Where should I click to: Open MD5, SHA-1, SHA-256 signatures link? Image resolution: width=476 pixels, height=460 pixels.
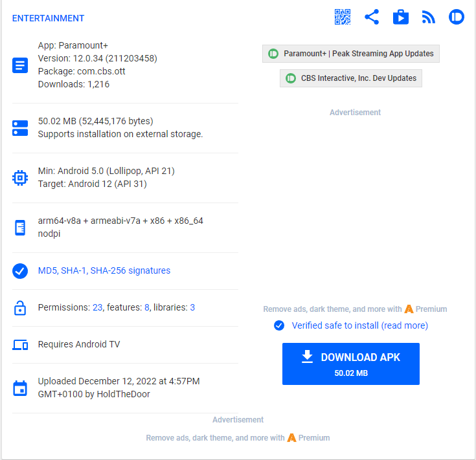tap(104, 270)
